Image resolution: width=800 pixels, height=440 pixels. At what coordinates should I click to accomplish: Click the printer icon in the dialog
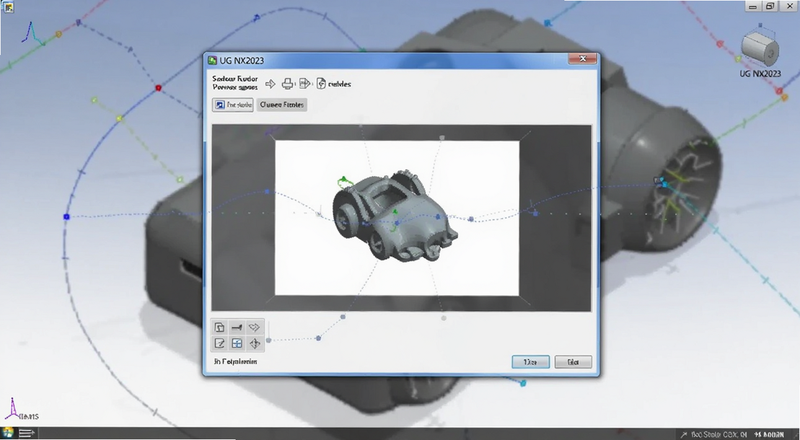[x=288, y=84]
